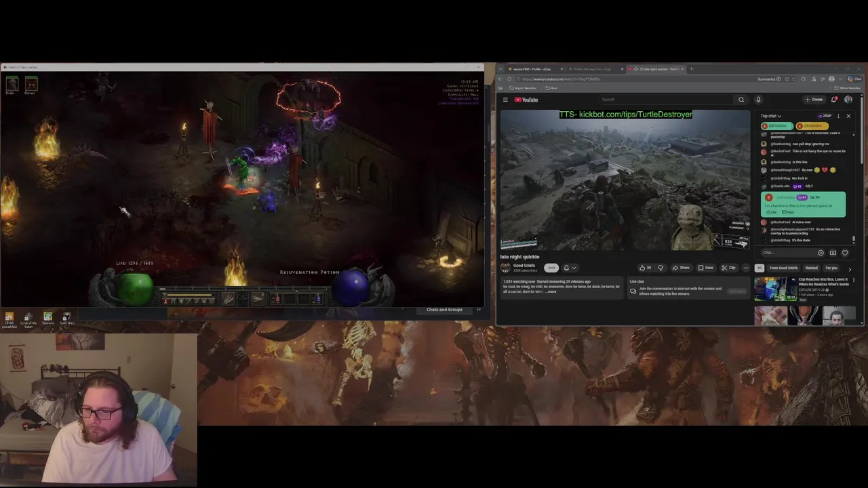Use the first belt potion slot
This screenshot has width=868, height=488.
(276, 298)
